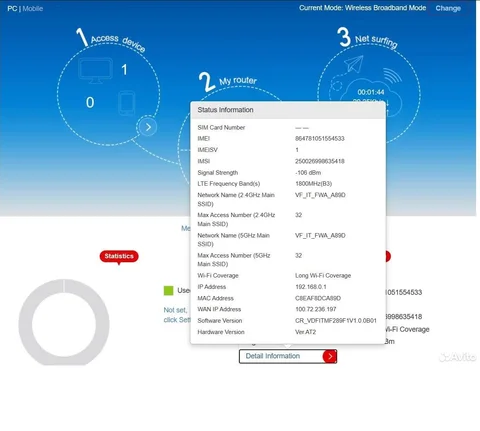This screenshot has height=431, width=480.
Task: Click Long Wi-Fi Coverage value in popup
Action: 323,276
